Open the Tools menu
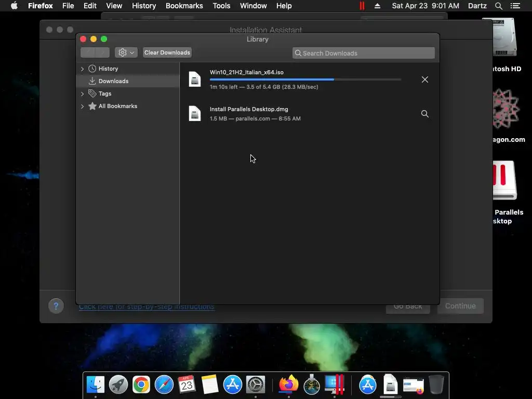This screenshot has height=399, width=532. pos(221,6)
